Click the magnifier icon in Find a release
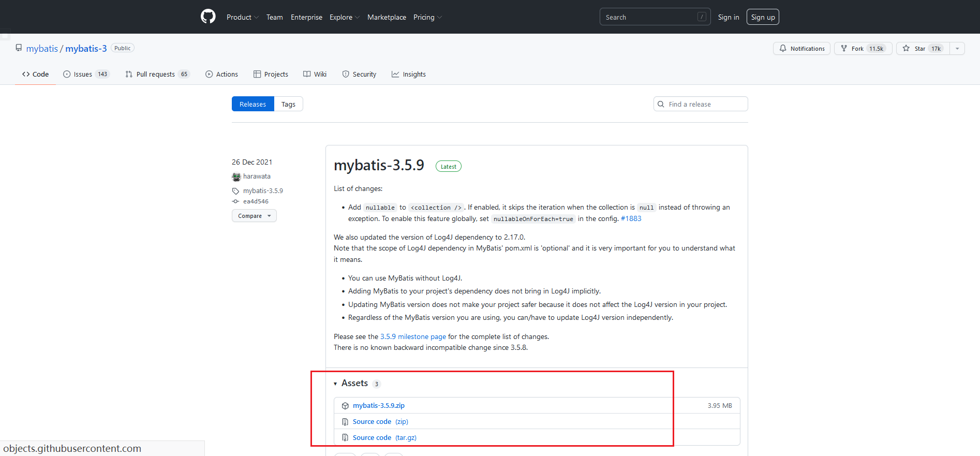 tap(661, 104)
